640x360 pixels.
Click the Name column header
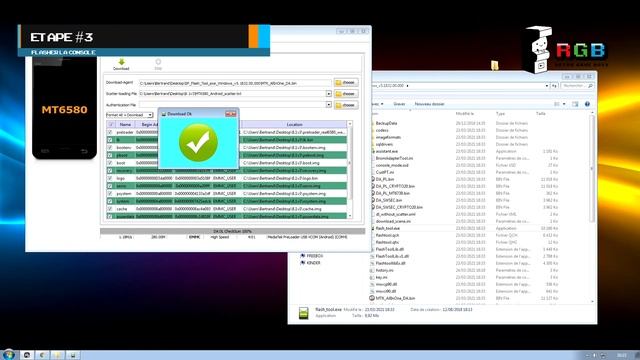pos(125,124)
